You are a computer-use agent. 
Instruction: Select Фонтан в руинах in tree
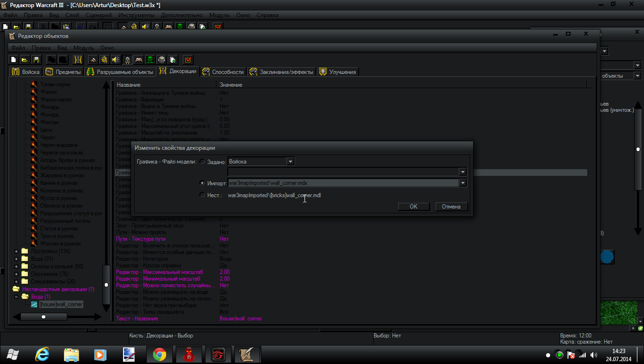[x=61, y=244]
